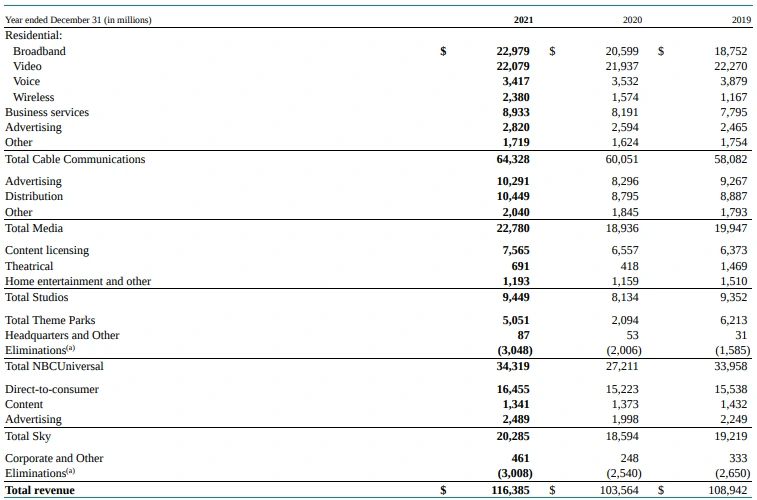Select Media Other 2021 value 2,040

tap(516, 212)
